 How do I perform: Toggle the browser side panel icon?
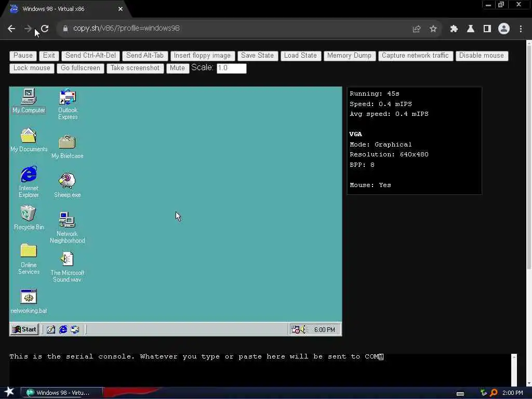[x=487, y=29]
